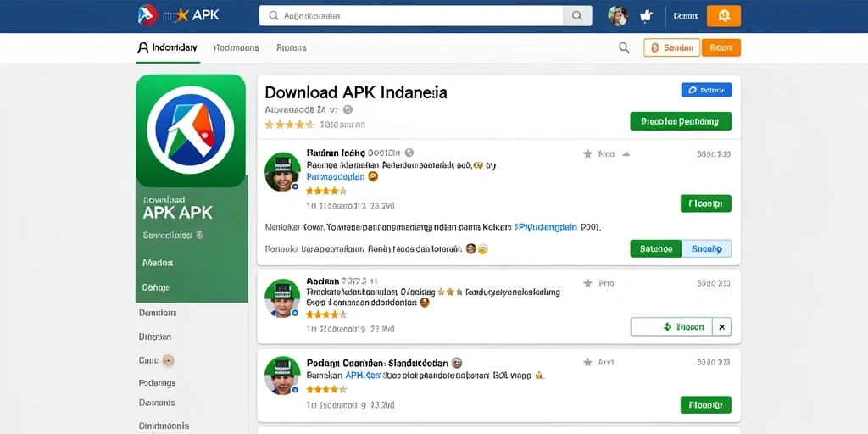Click the star rating under Download APK Indaneia

tap(290, 125)
